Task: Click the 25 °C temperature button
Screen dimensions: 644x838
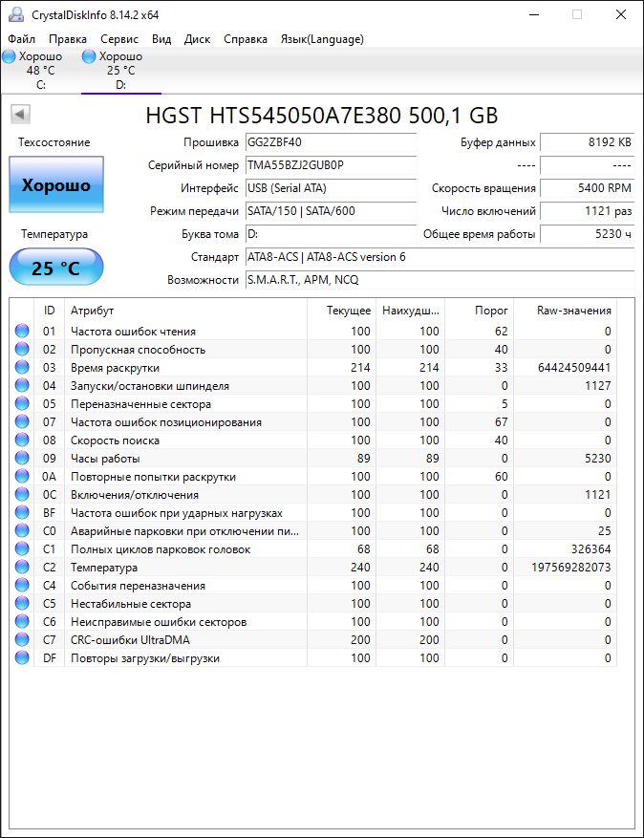Action: tap(56, 268)
